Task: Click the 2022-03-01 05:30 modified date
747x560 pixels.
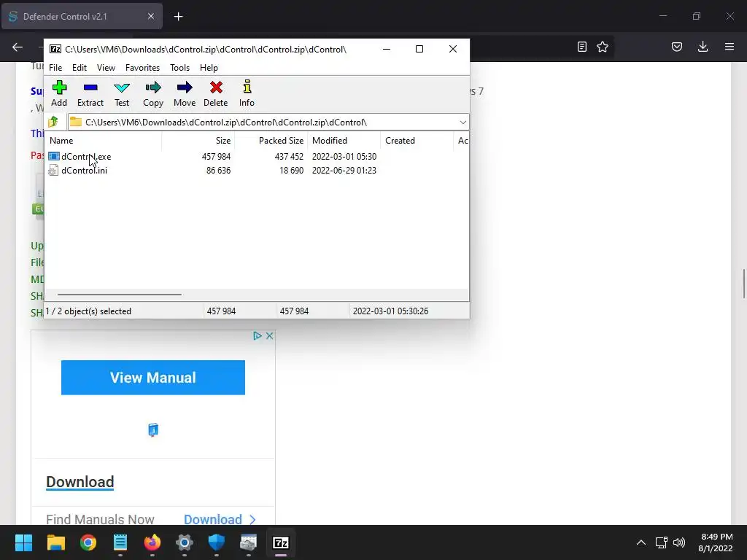Action: 344,157
